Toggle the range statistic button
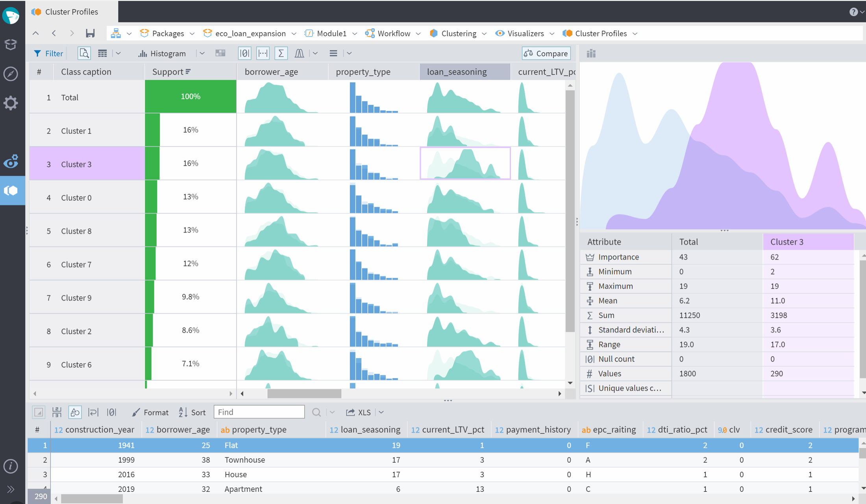The height and width of the screenshot is (504, 866). 263,53
